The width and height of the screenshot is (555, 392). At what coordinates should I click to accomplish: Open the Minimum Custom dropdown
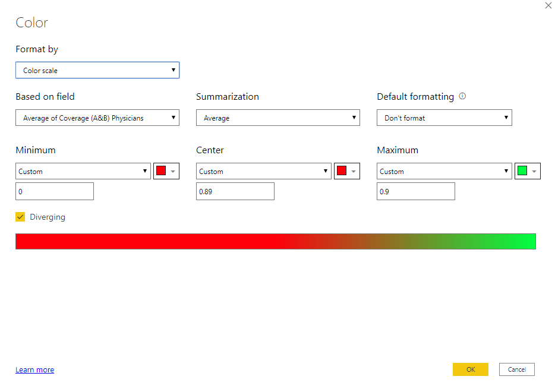tap(83, 171)
